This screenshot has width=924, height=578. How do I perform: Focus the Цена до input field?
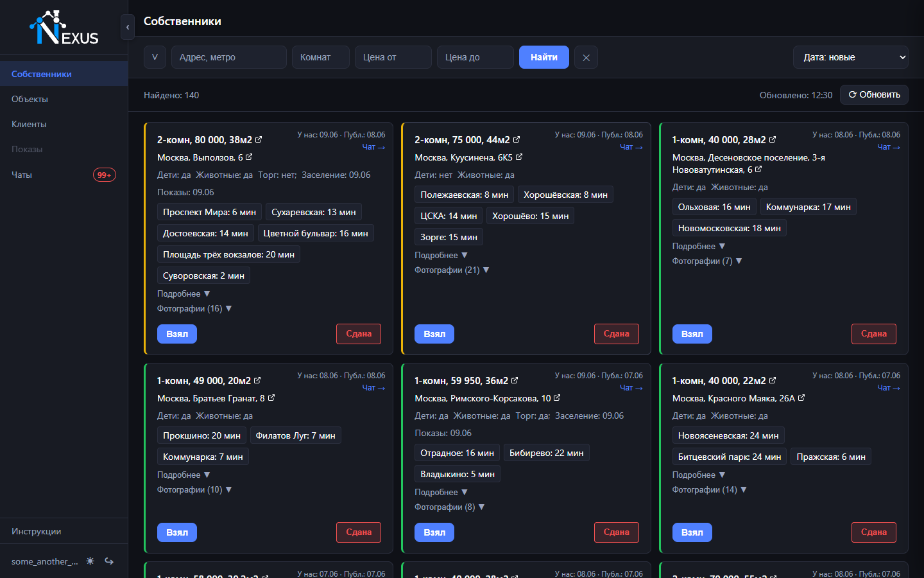(x=475, y=57)
